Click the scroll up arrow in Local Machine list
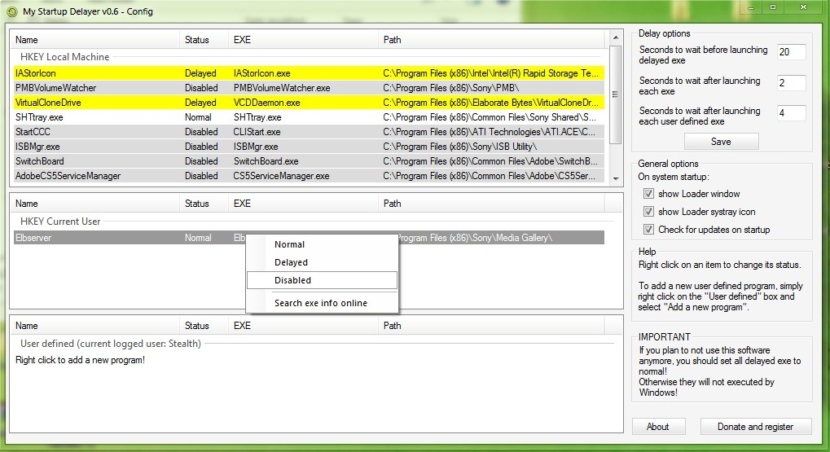830x452 pixels. click(615, 40)
